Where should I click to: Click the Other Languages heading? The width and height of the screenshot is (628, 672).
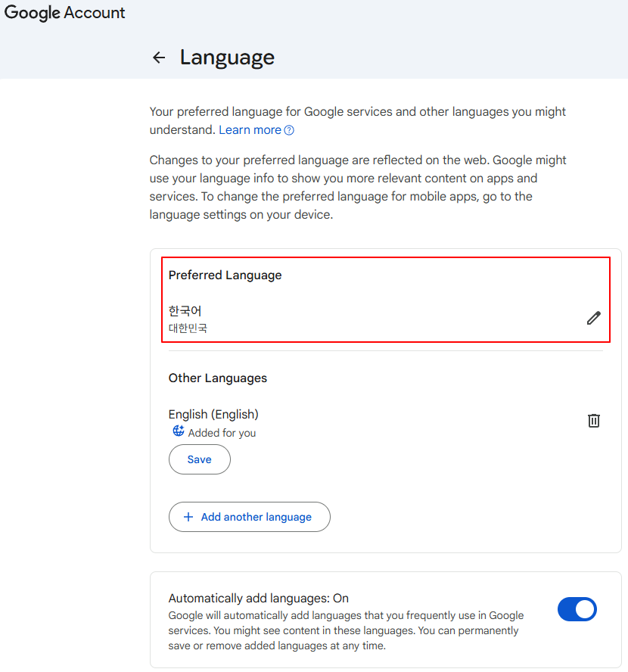click(x=218, y=378)
